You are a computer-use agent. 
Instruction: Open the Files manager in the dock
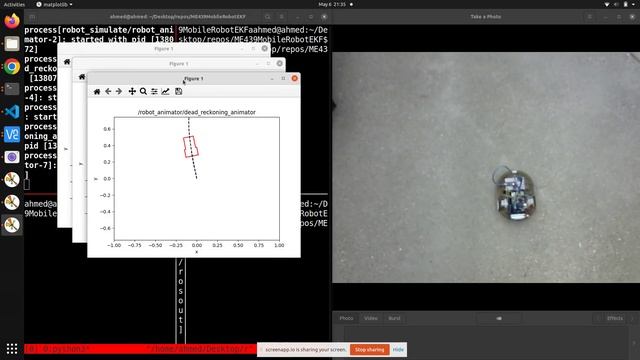(12, 43)
